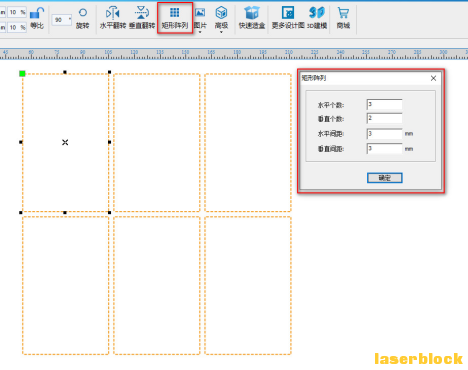Open the 高级 advanced cube icon
The image size is (468, 370).
tap(221, 13)
